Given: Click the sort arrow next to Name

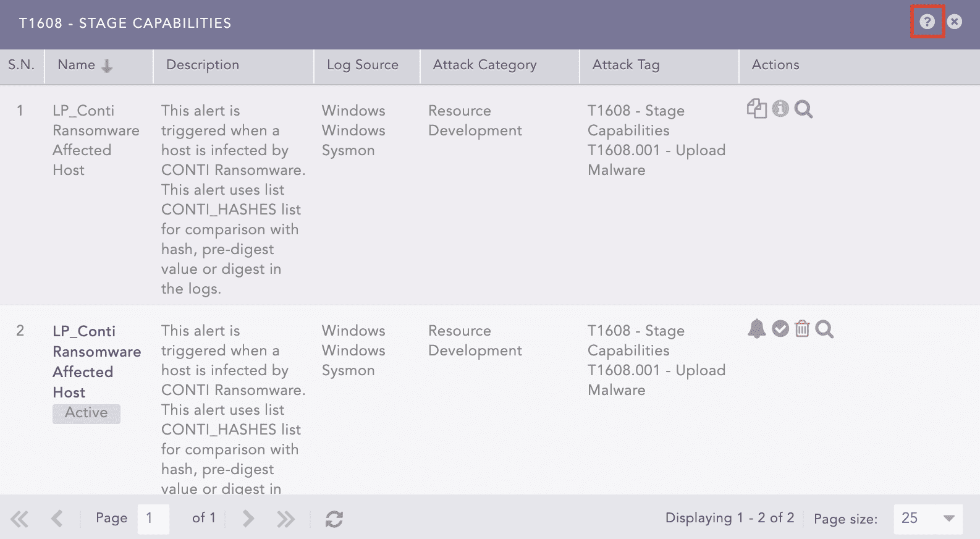Looking at the screenshot, I should click(107, 66).
